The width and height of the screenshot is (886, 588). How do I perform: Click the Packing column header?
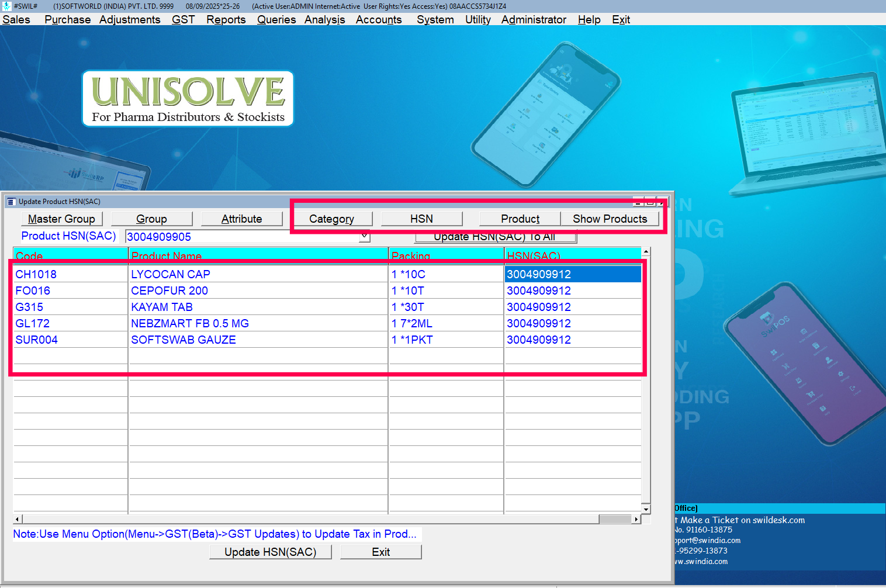446,256
